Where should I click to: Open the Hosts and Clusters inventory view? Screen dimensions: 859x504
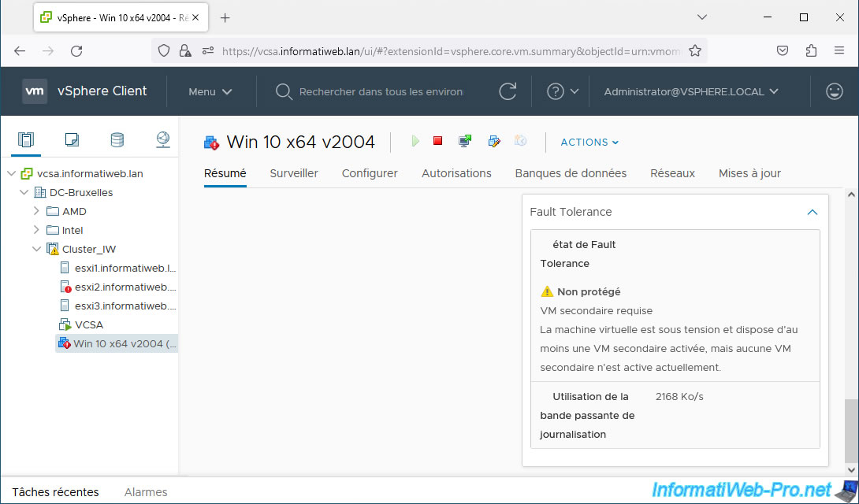(x=26, y=140)
